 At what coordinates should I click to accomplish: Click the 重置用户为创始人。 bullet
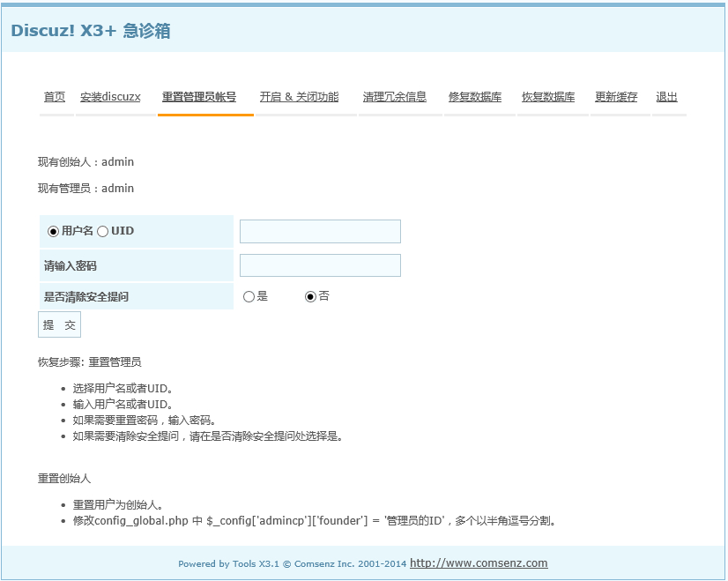pos(118,505)
